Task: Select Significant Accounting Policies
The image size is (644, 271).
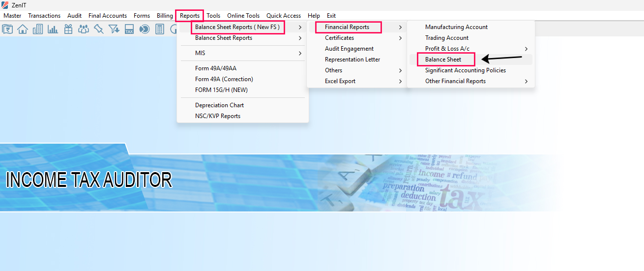Action: point(465,70)
